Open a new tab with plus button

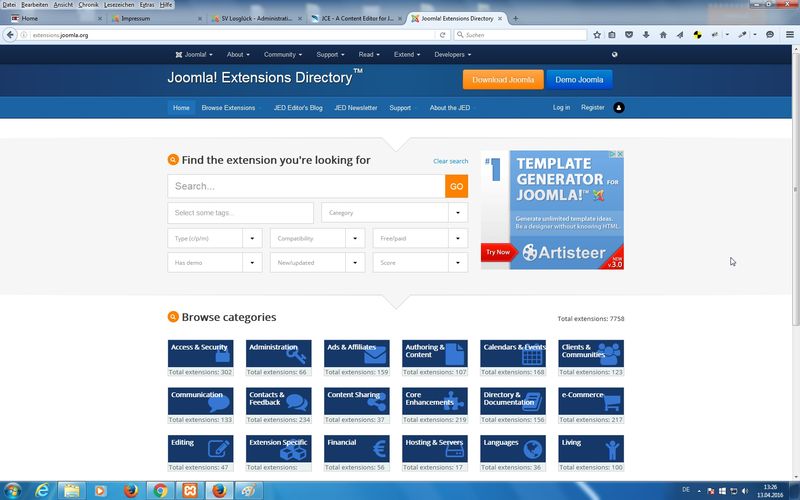pyautogui.click(x=515, y=18)
